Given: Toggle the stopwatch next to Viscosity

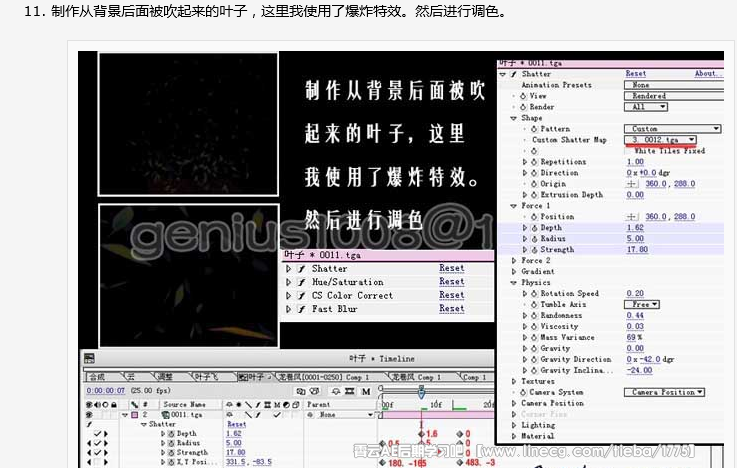Looking at the screenshot, I should 534,326.
